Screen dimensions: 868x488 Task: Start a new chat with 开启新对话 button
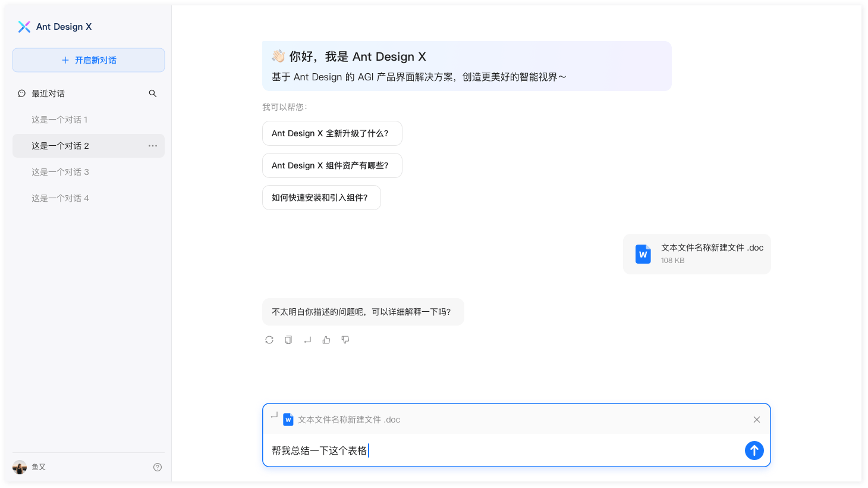tap(89, 60)
